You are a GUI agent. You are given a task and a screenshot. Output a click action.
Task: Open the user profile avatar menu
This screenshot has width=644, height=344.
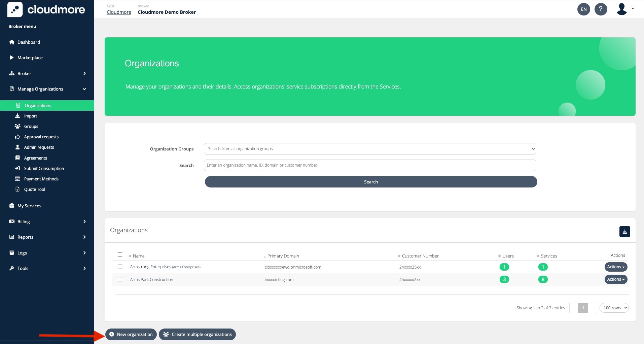[622, 9]
